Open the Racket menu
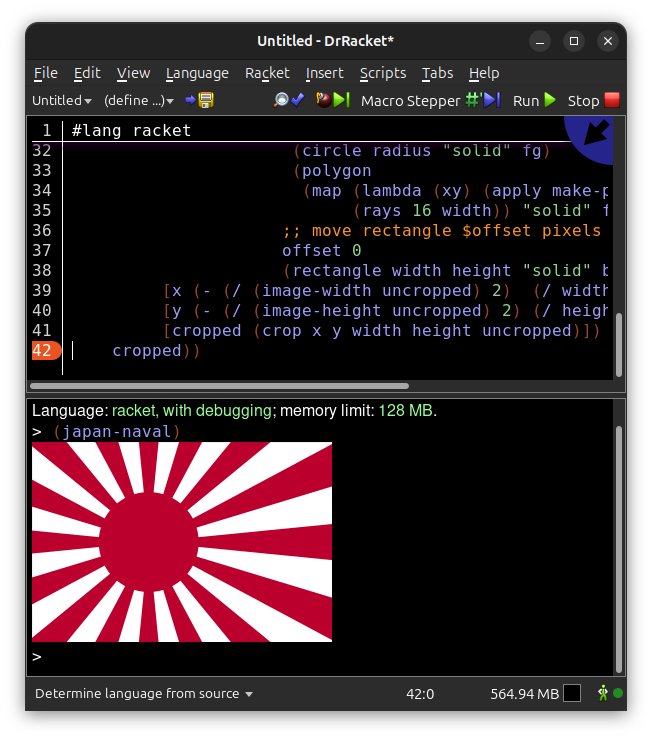 tap(267, 73)
